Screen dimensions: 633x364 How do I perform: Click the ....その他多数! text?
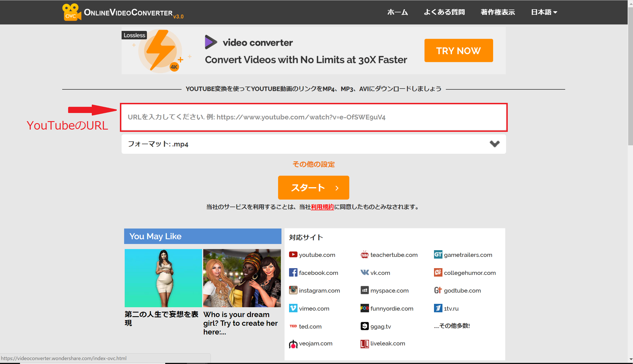[452, 326]
